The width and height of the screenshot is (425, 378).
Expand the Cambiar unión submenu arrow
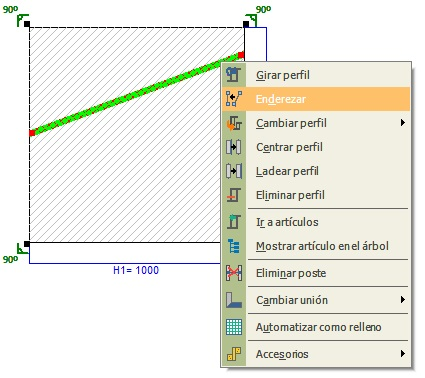(x=403, y=300)
